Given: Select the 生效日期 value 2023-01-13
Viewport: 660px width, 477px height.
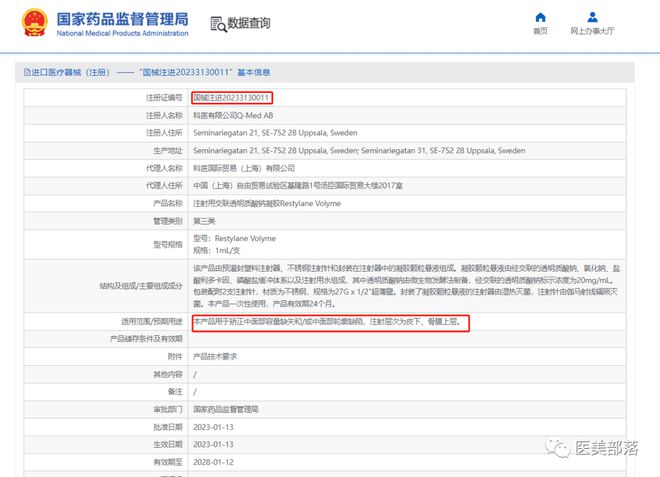Looking at the screenshot, I should point(213,445).
